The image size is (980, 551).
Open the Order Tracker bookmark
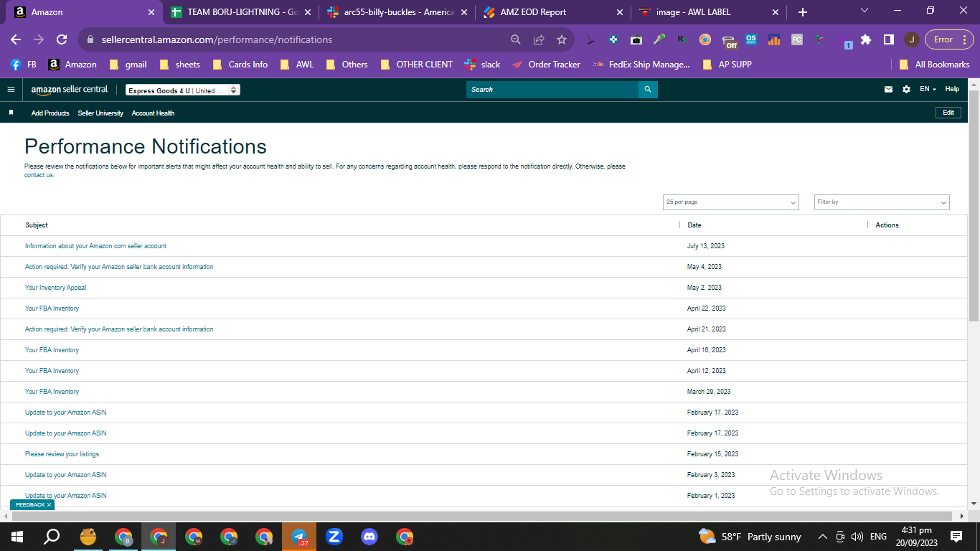point(546,65)
